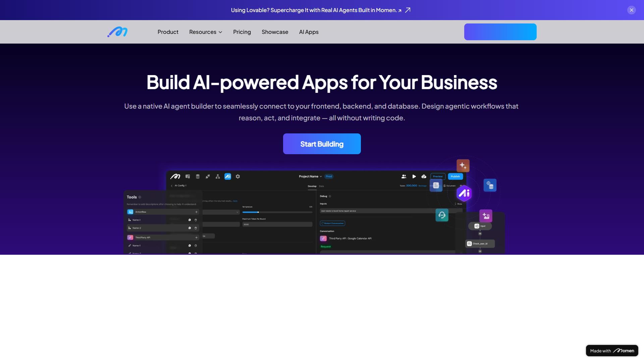Click the Google Calendar API conversation icon
The image size is (644, 362).
coord(323,238)
